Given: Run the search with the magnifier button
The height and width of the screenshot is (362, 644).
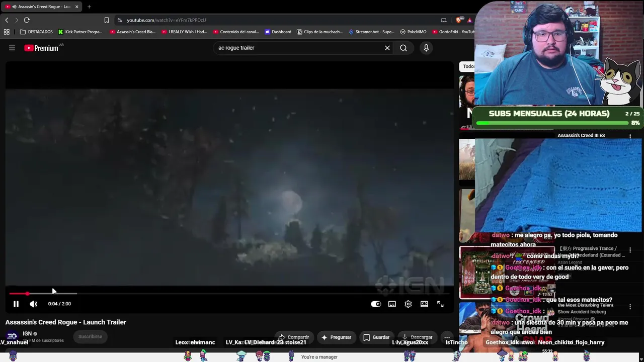Looking at the screenshot, I should coord(404,48).
